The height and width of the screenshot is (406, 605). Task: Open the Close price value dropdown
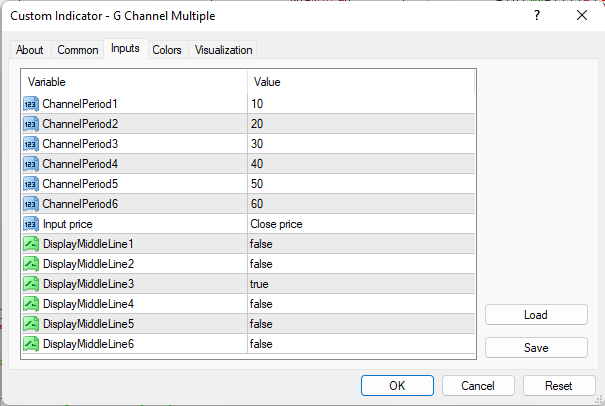coord(360,224)
